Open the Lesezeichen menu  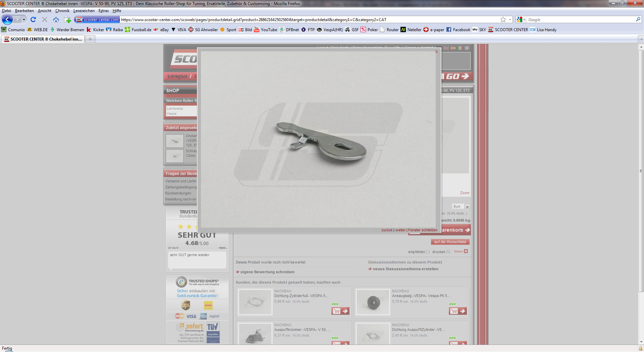(84, 11)
